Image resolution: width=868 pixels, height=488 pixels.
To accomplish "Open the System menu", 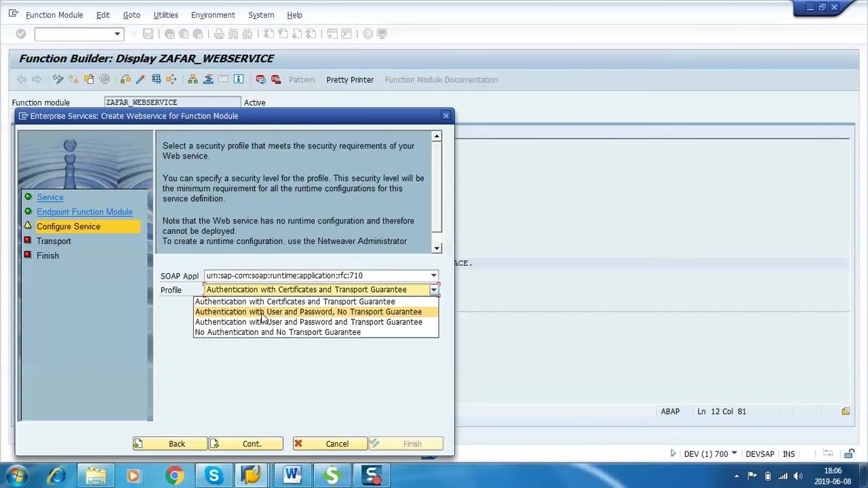I will 261,15.
